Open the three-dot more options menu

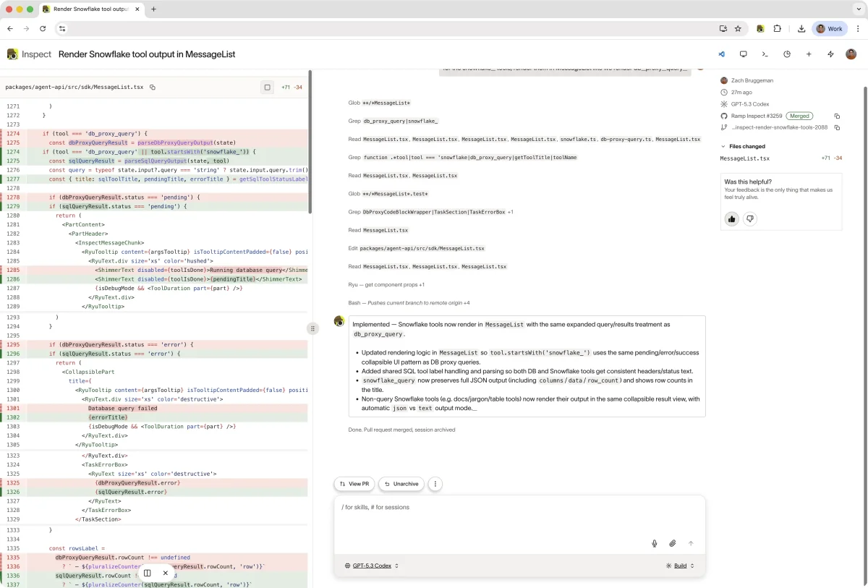[435, 484]
